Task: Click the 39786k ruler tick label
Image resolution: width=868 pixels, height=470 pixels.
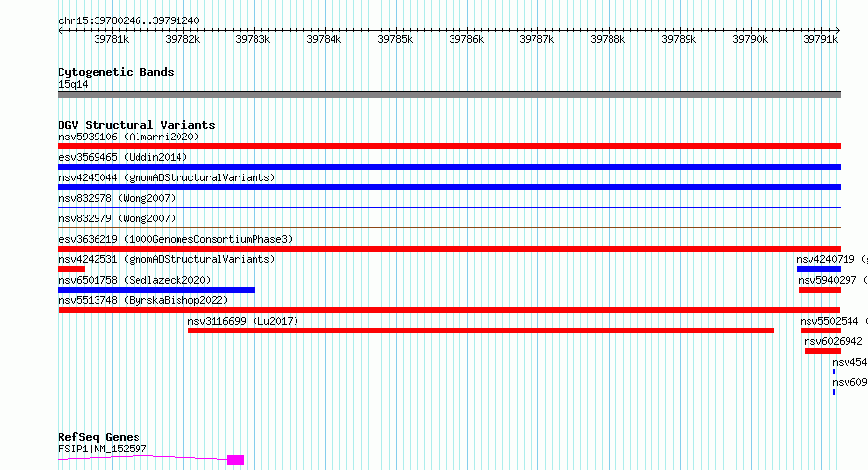Action: tap(466, 39)
